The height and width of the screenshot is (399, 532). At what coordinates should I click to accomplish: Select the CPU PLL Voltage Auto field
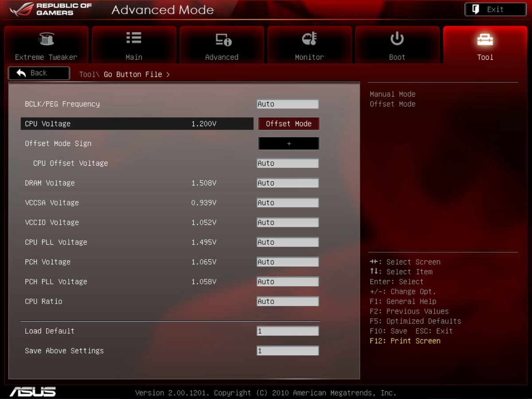tap(288, 242)
